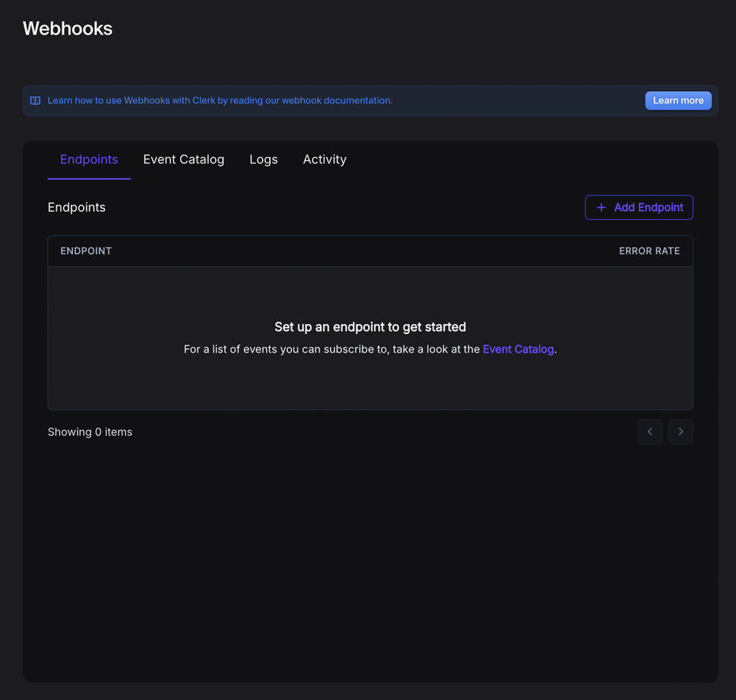View the Activity tab
Screen dimensions: 736x700
(324, 159)
